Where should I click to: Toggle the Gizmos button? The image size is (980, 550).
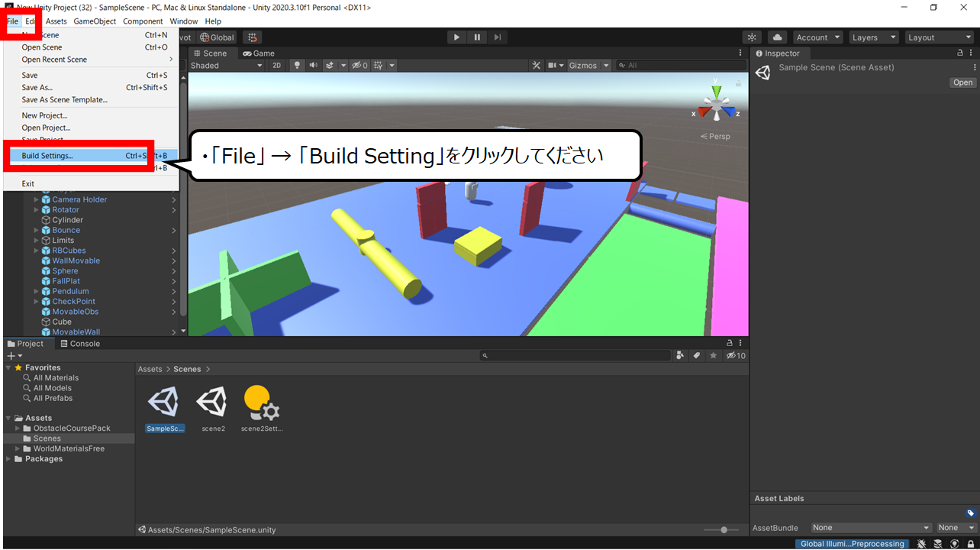pyautogui.click(x=583, y=66)
